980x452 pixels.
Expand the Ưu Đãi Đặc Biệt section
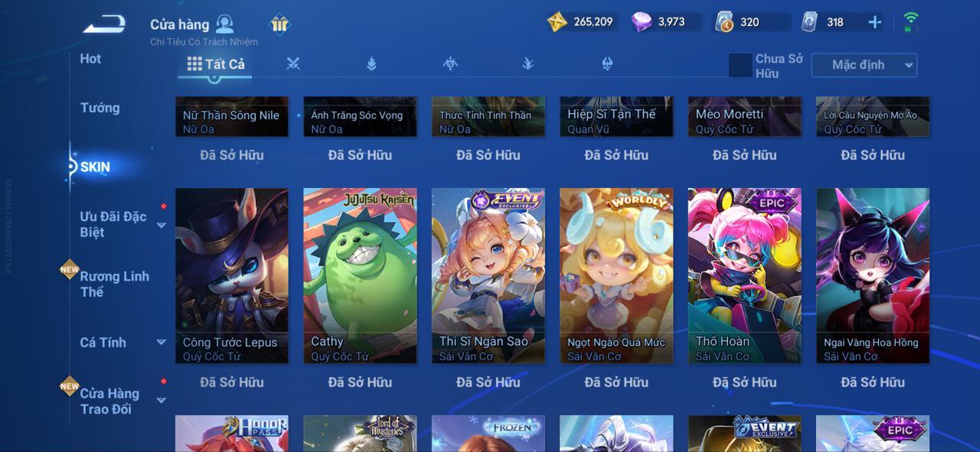[x=162, y=225]
